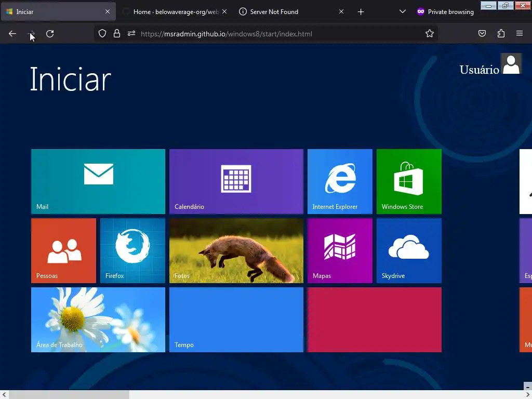The image size is (532, 399).
Task: Switch to the Iniciar tab
Action: click(58, 11)
